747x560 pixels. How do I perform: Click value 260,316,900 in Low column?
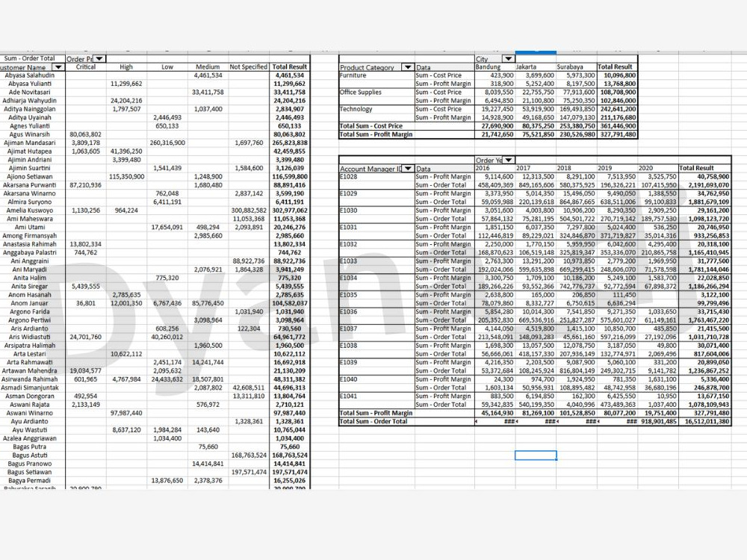click(167, 143)
